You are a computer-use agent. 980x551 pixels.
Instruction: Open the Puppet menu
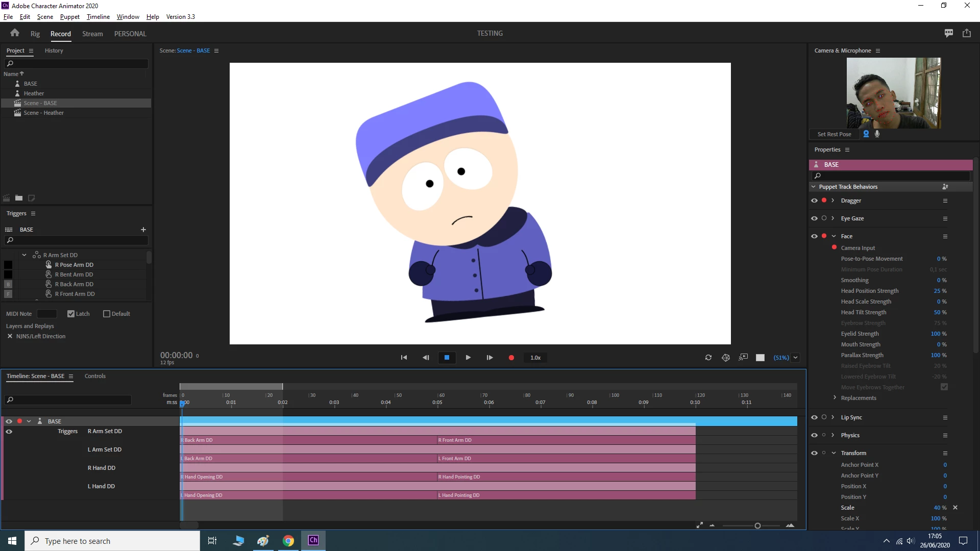point(69,17)
